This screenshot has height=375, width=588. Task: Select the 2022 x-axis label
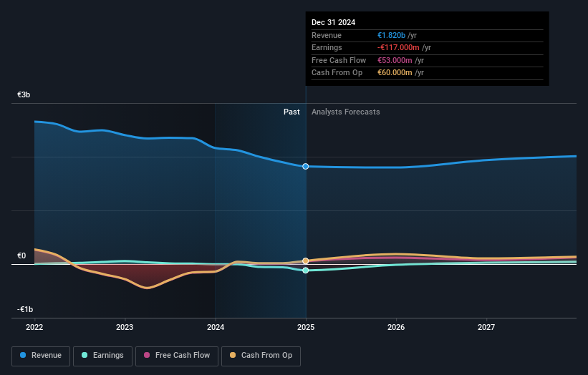tap(34, 327)
